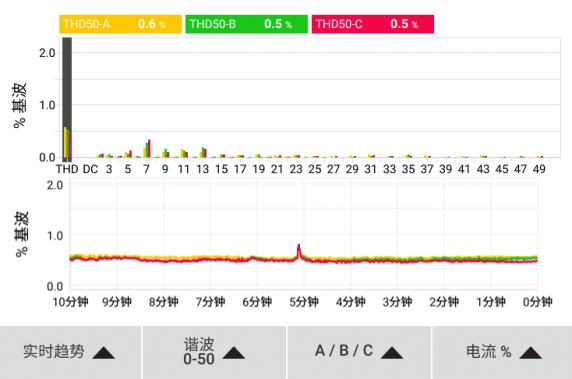Select the yellow THD50-A 0.6% badge
Image resolution: width=572 pixels, height=379 pixels.
coord(120,24)
